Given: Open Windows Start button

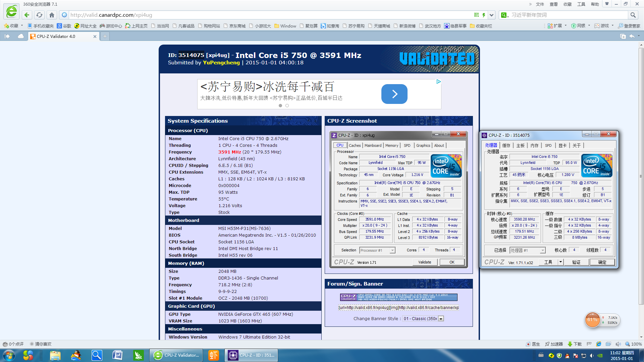Looking at the screenshot, I should pyautogui.click(x=9, y=355).
